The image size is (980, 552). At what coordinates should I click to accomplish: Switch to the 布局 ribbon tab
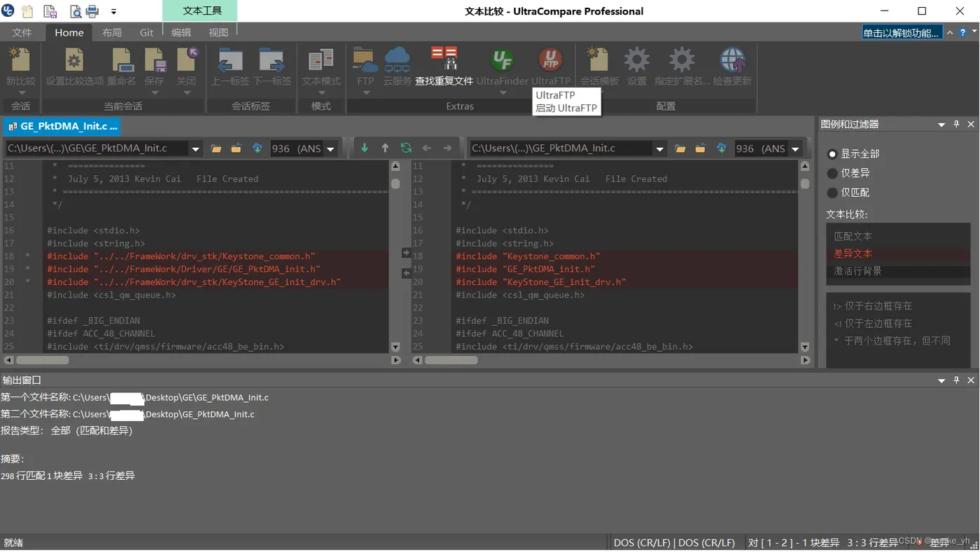[111, 32]
